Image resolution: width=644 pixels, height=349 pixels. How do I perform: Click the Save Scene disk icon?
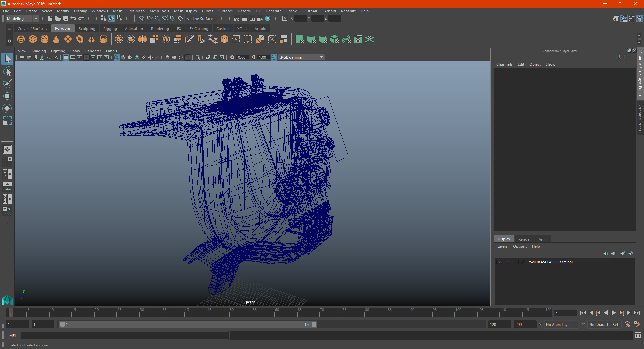coord(66,19)
